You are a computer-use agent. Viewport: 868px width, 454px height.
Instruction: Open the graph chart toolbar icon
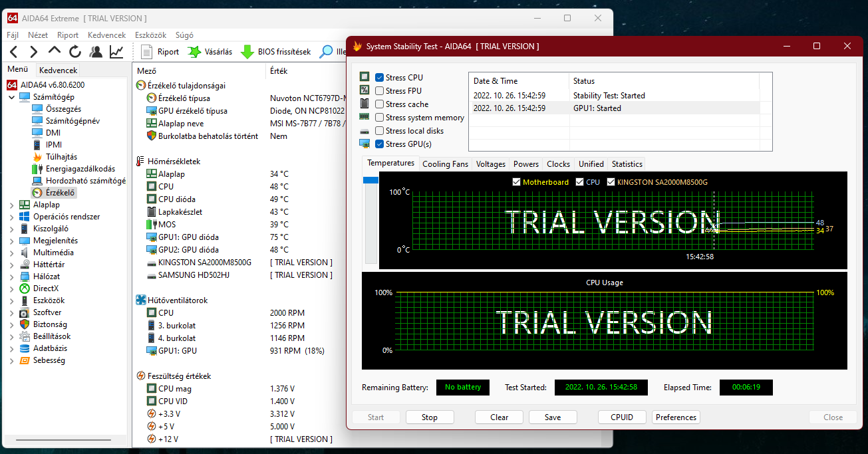[x=116, y=51]
